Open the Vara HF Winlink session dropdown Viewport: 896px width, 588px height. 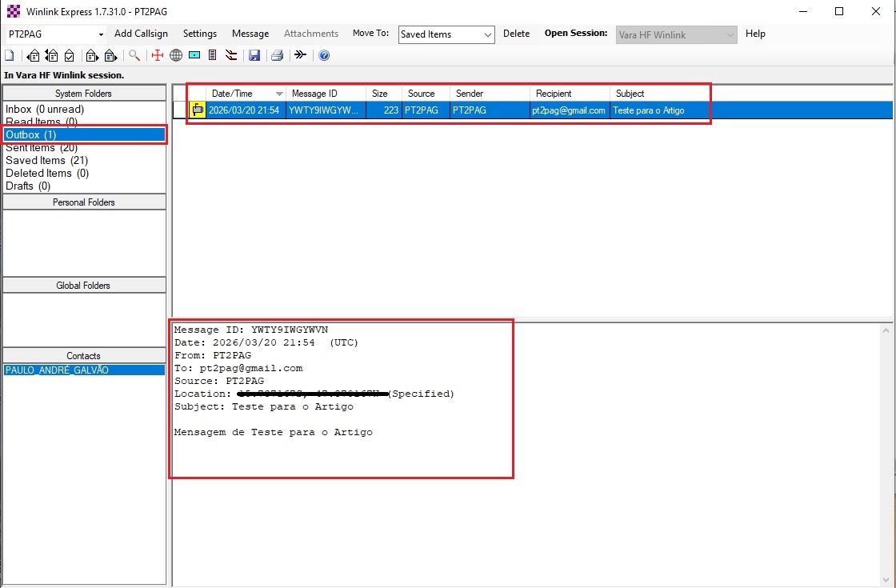(730, 34)
